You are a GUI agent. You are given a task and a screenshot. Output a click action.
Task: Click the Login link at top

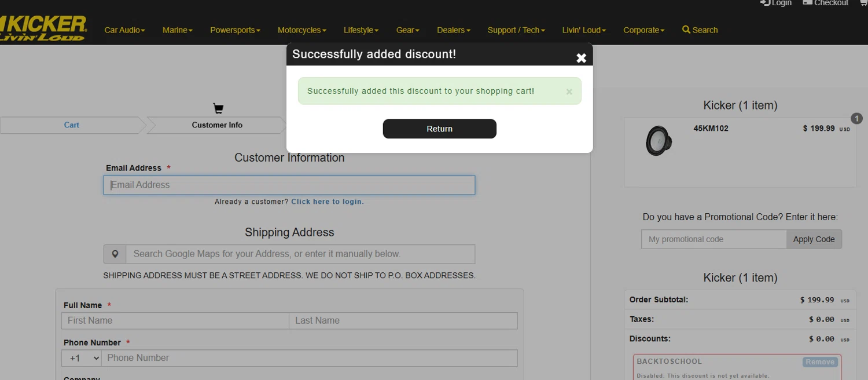775,3
